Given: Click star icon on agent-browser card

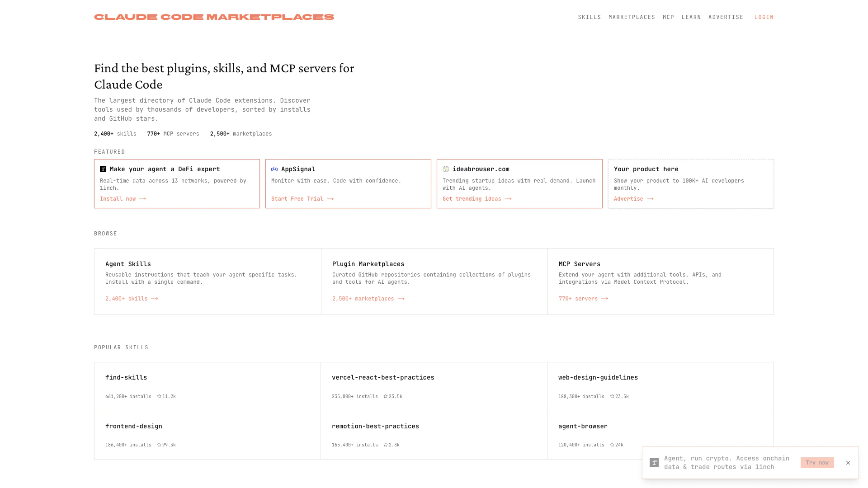Looking at the screenshot, I should pyautogui.click(x=612, y=445).
